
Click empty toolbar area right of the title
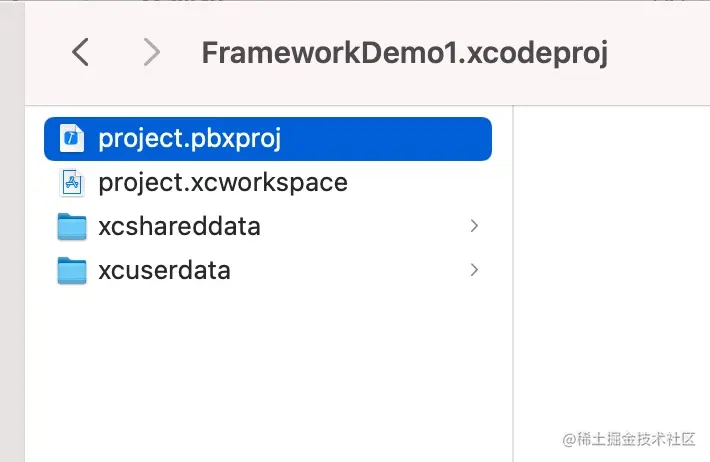pyautogui.click(x=660, y=52)
